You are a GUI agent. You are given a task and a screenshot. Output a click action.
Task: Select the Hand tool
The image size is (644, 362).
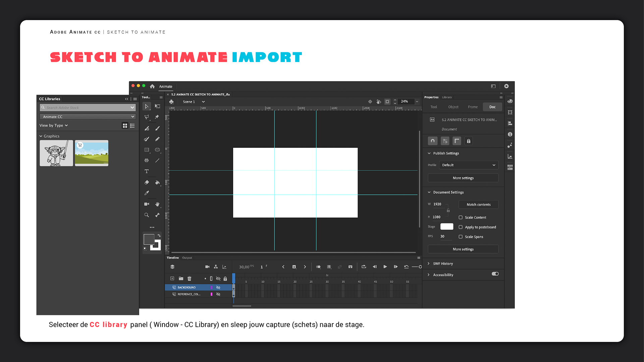point(157,204)
